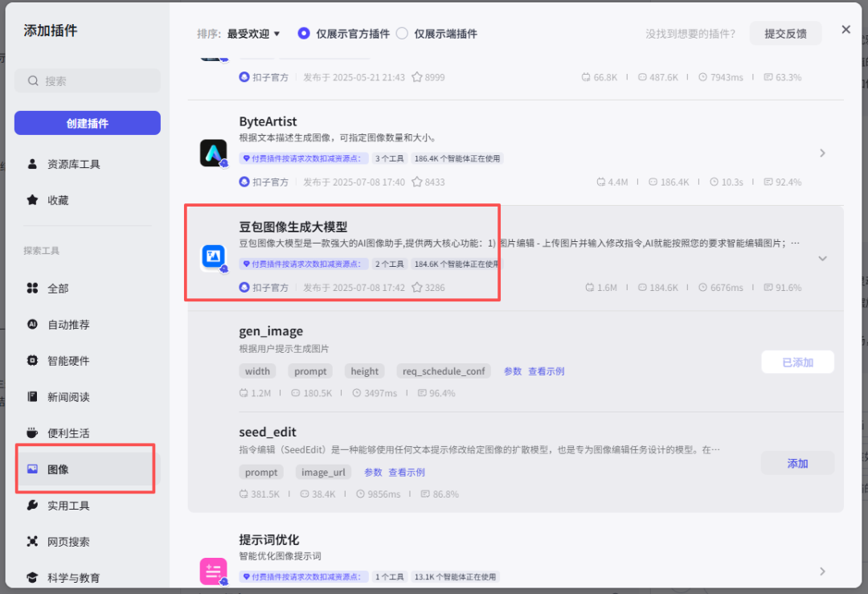This screenshot has height=594, width=868.
Task: Click the 豆包图像生成大模型 plugin icon
Action: tap(213, 257)
